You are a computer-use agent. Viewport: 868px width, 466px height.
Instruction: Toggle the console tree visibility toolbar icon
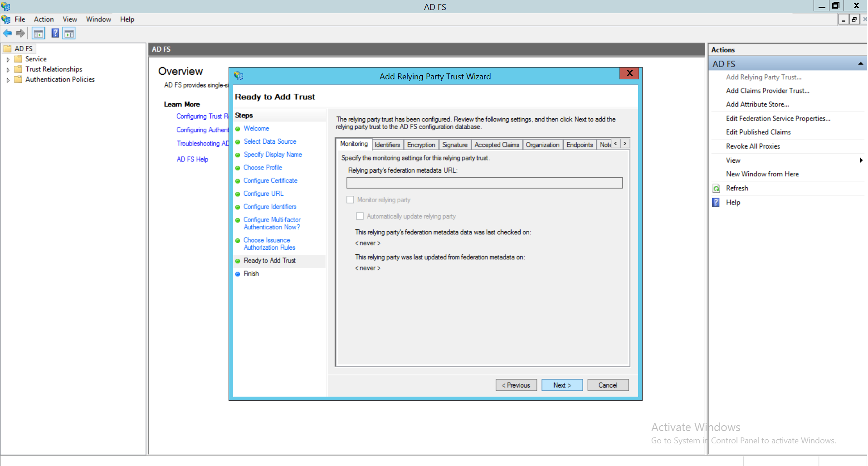click(x=38, y=33)
